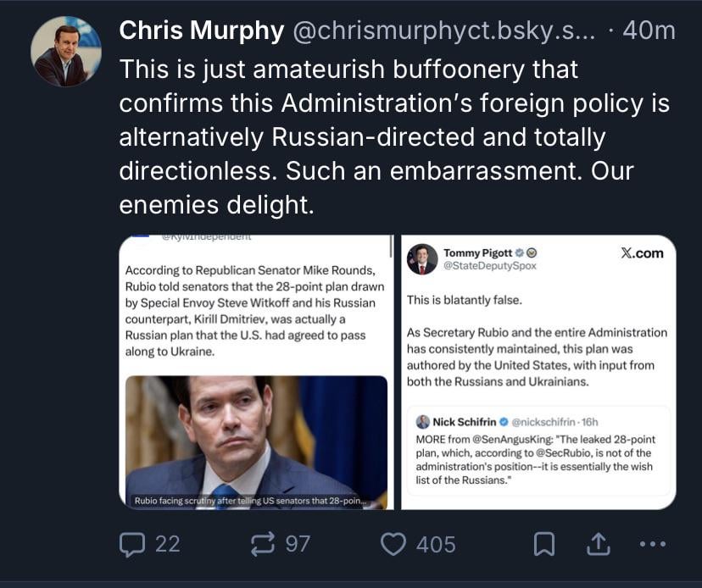Open the three-dot more options menu
The width and height of the screenshot is (702, 588).
652,543
